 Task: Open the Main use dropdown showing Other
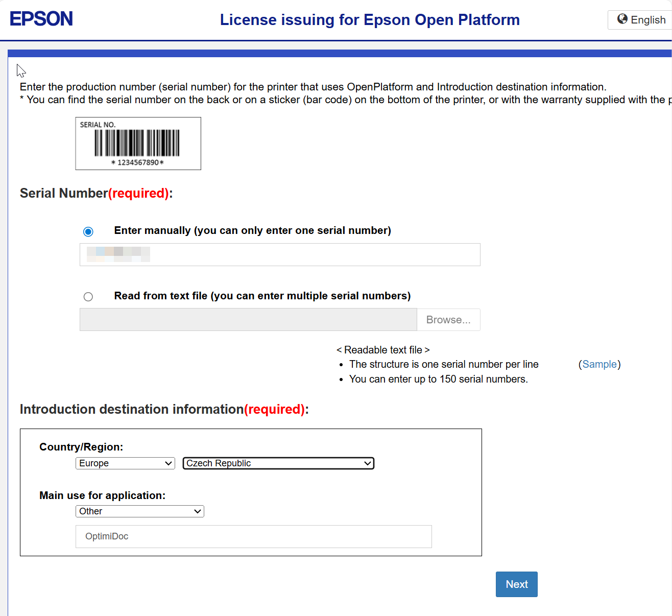tap(139, 511)
